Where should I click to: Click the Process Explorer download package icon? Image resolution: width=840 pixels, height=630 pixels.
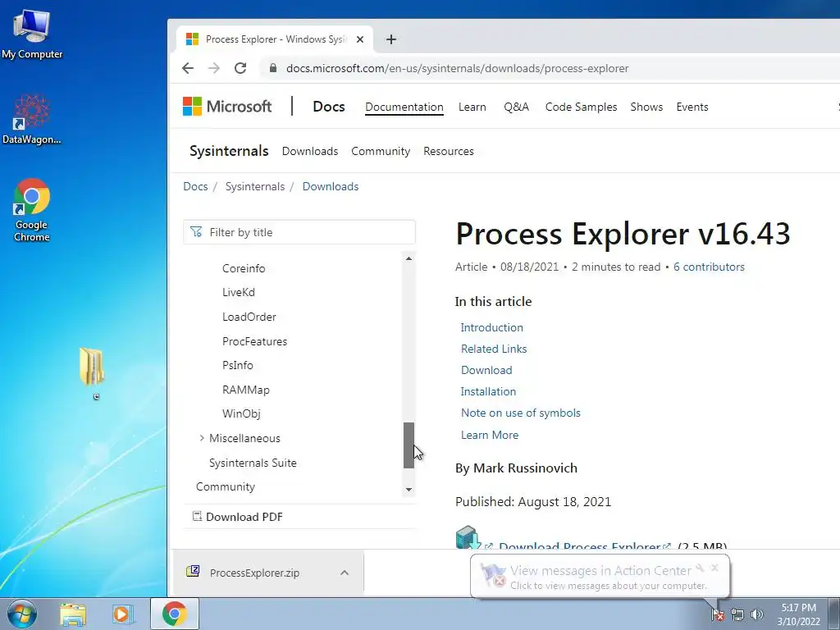click(468, 537)
